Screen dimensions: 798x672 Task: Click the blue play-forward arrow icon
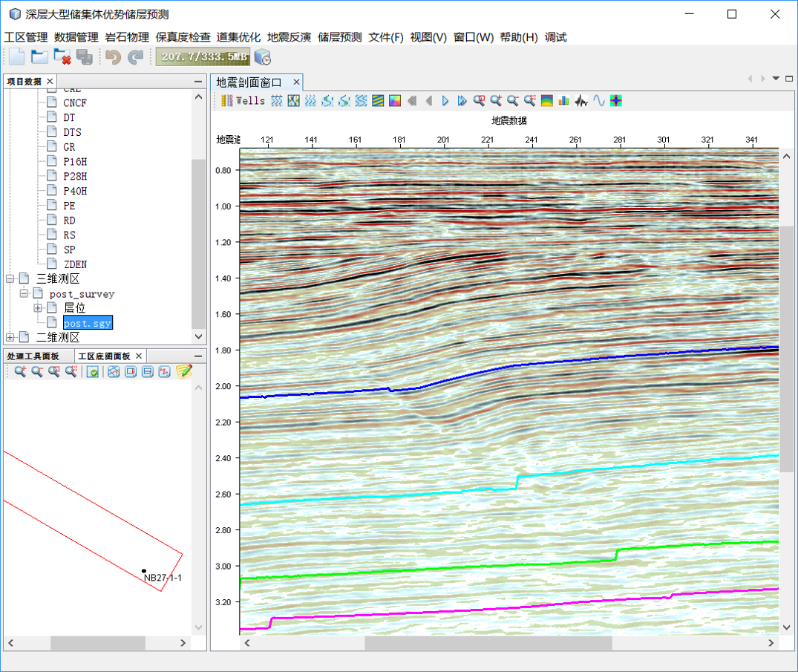click(445, 101)
